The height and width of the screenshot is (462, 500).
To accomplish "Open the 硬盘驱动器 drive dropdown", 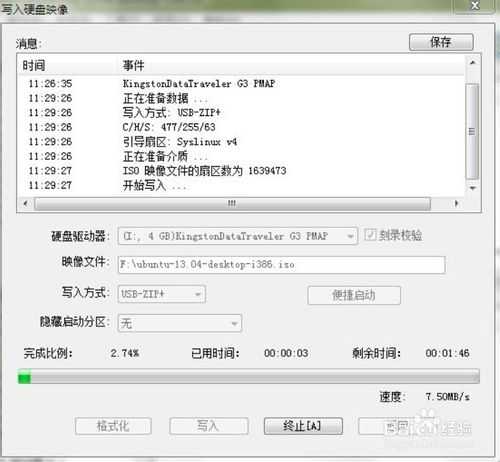I will [x=237, y=236].
